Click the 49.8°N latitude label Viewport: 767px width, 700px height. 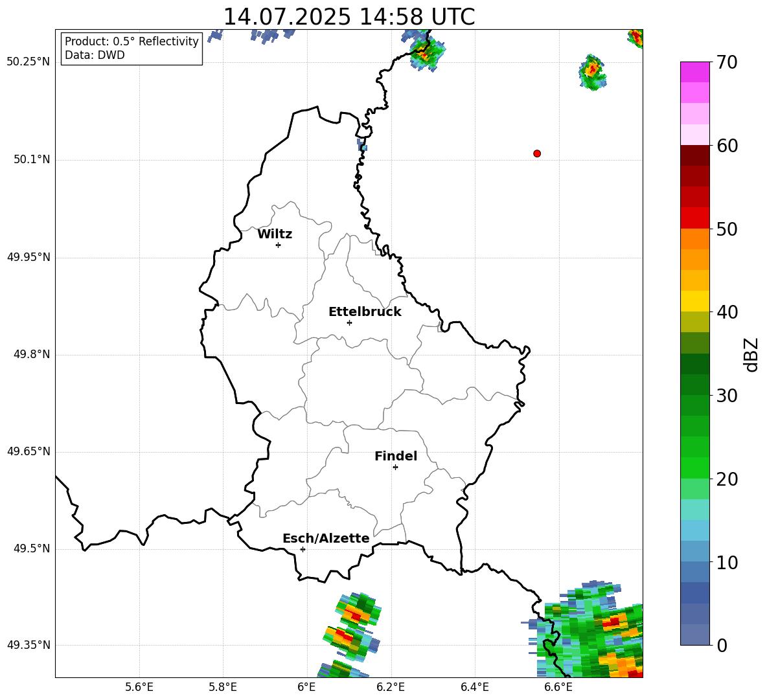[x=32, y=354]
